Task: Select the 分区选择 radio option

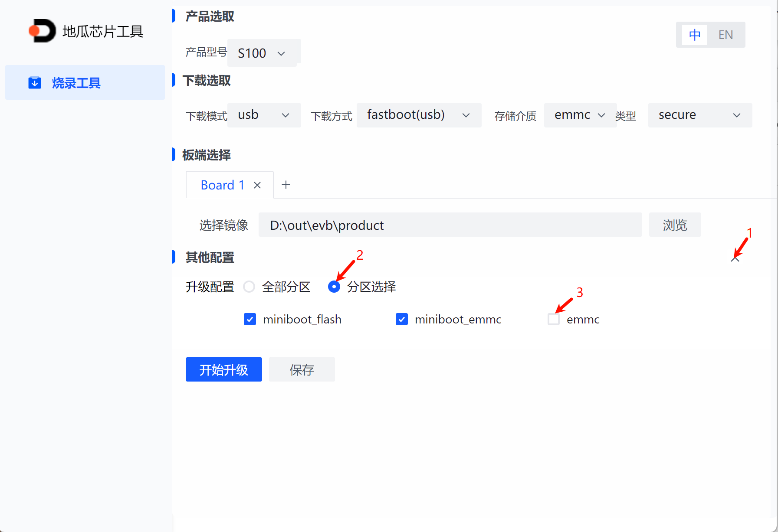Action: tap(334, 287)
